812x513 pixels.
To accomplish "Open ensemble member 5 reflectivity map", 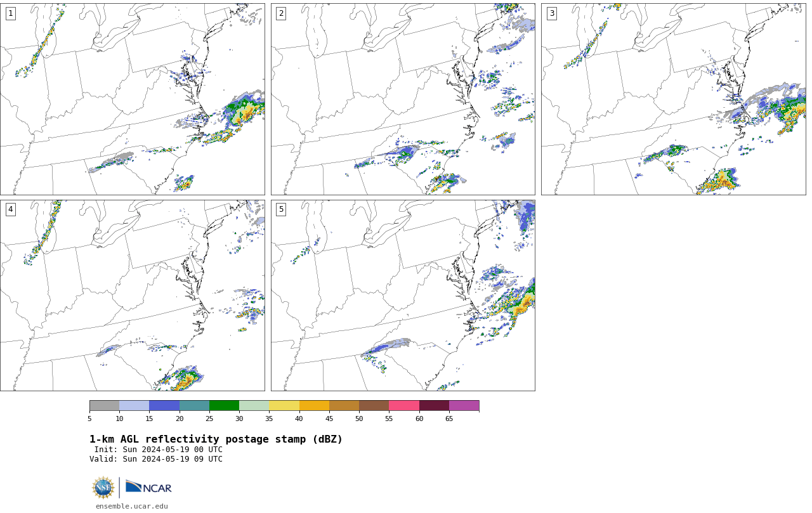I will (403, 295).
